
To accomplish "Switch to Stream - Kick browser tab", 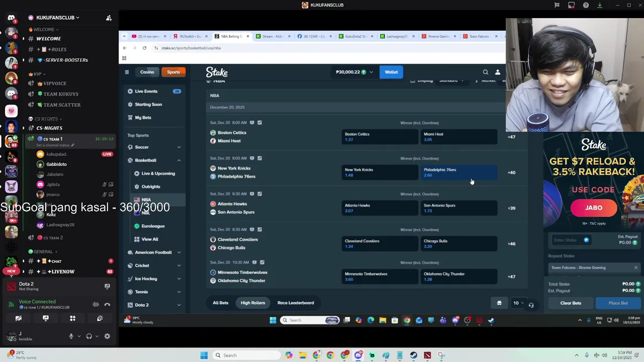I will pyautogui.click(x=273, y=36).
